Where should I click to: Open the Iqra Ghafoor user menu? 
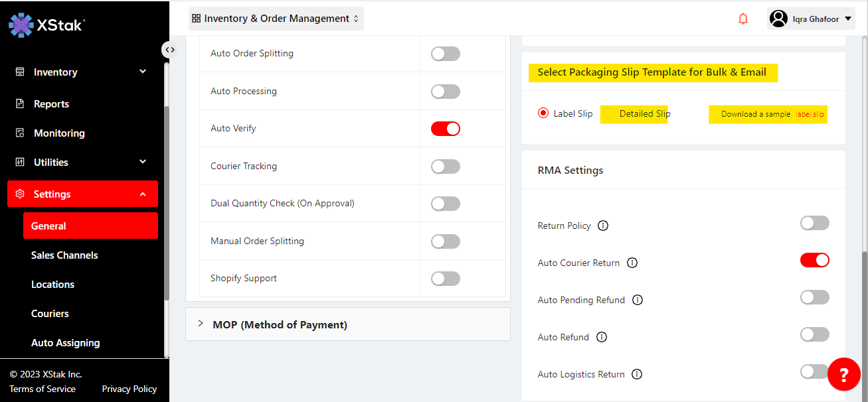[x=811, y=19]
